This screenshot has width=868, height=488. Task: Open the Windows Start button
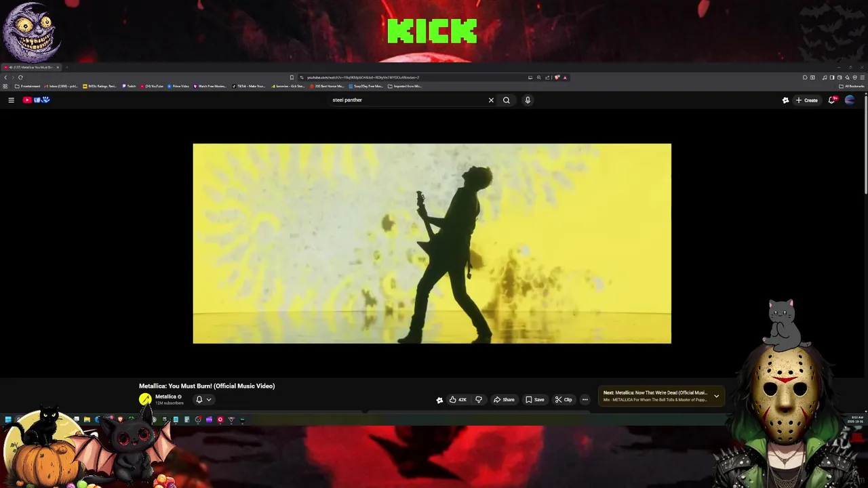[7, 420]
